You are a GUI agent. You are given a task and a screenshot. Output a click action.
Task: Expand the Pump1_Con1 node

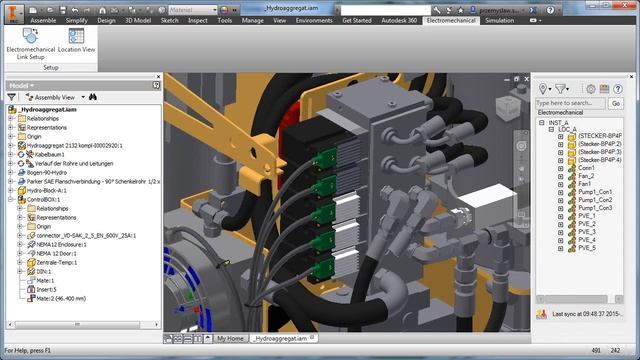pos(561,192)
